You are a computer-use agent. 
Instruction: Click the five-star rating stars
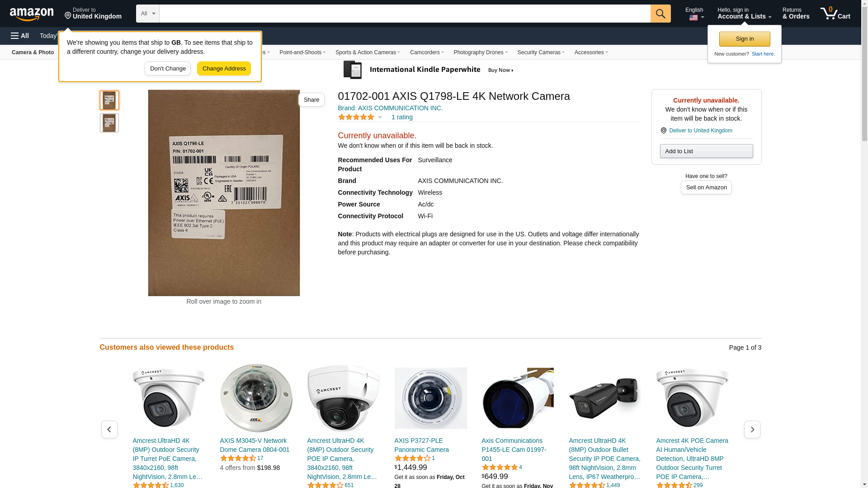pyautogui.click(x=356, y=117)
